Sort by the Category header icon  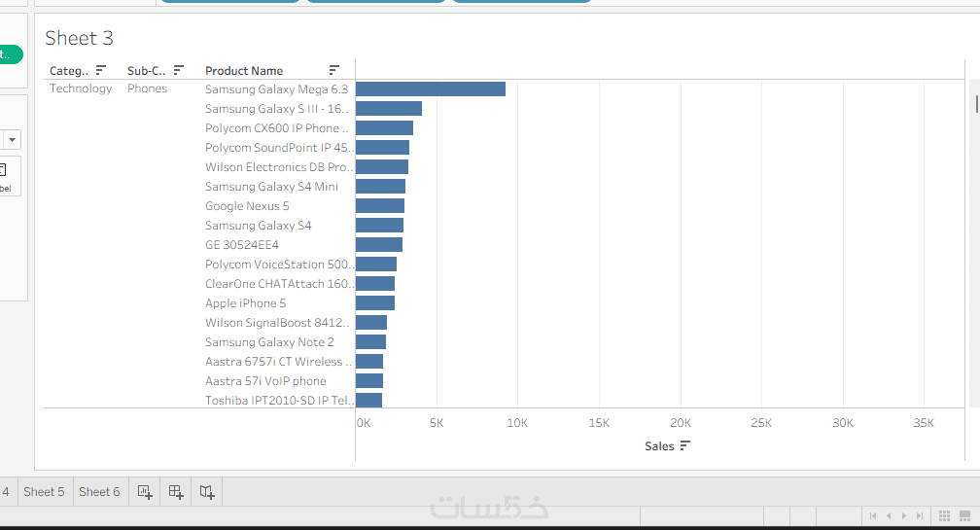point(101,70)
